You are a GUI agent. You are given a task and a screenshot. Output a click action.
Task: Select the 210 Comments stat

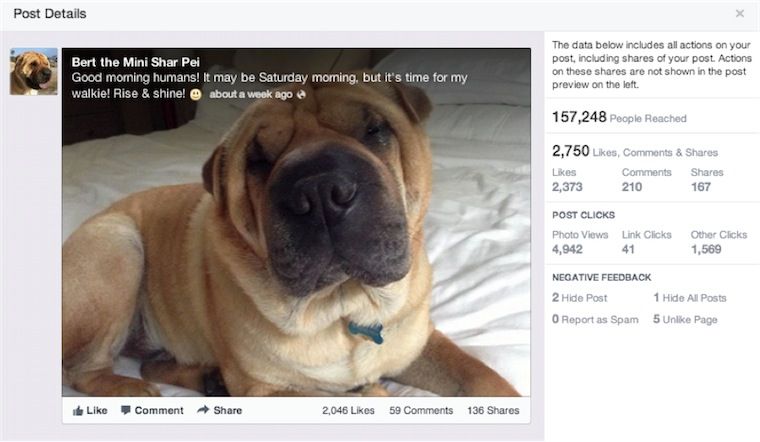(x=632, y=187)
